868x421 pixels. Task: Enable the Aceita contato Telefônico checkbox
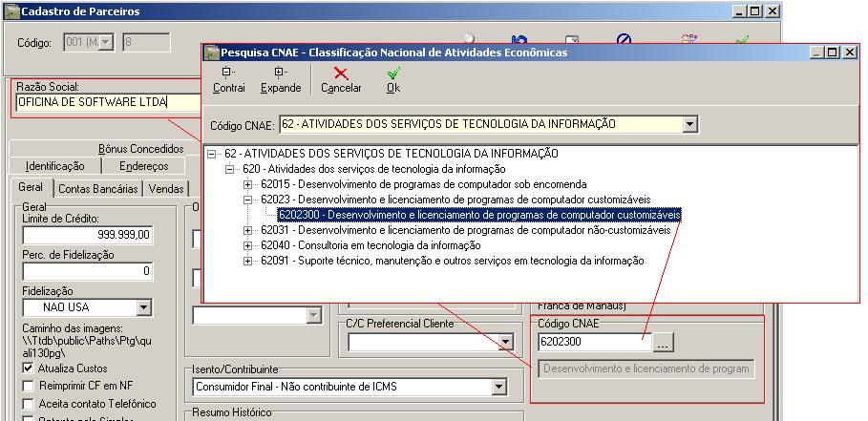coord(29,404)
